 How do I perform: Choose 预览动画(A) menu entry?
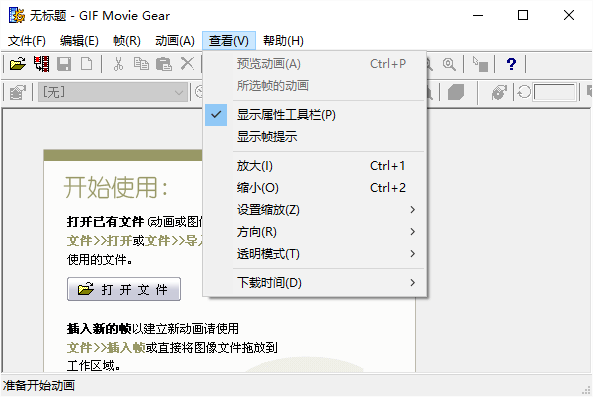[x=315, y=64]
